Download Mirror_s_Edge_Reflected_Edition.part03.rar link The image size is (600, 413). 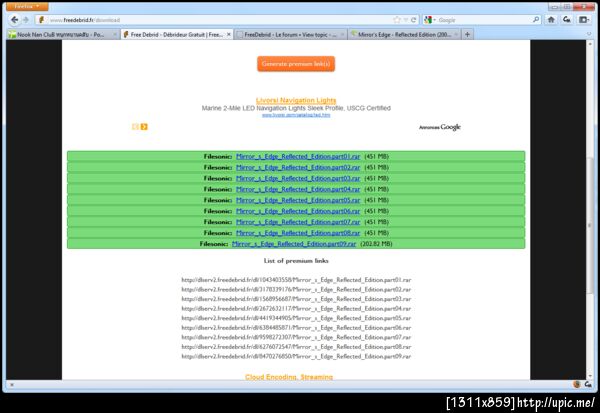pyautogui.click(x=298, y=178)
